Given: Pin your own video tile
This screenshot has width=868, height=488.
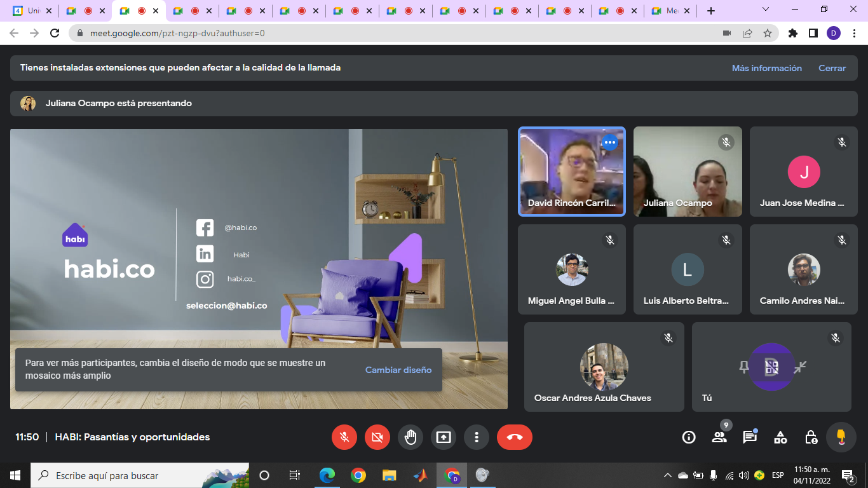Looking at the screenshot, I should 744,367.
